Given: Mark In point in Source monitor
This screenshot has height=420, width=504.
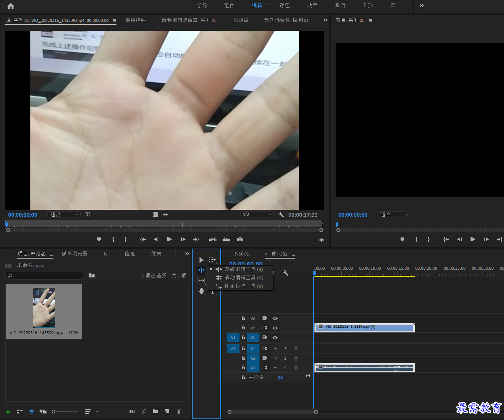Looking at the screenshot, I should (x=113, y=239).
